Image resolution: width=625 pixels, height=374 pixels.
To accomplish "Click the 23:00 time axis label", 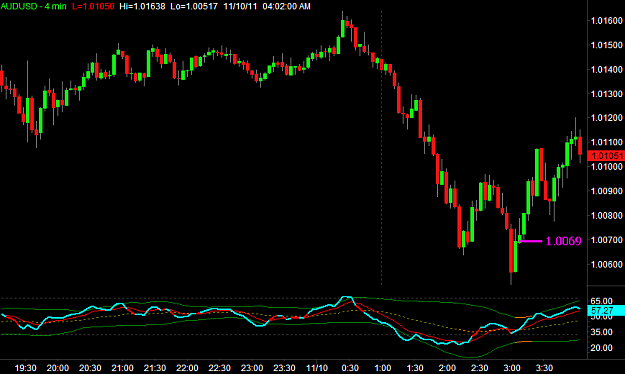I will coord(252,368).
